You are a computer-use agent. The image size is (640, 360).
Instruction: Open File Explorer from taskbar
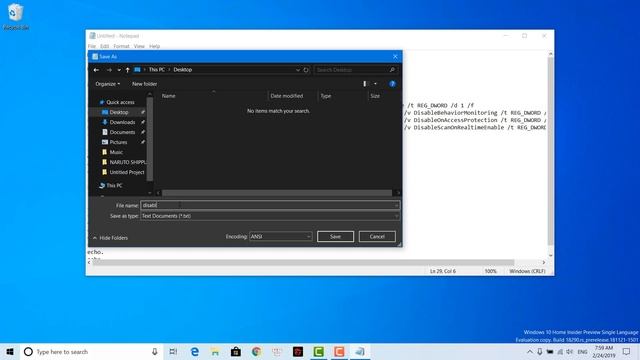pos(215,351)
